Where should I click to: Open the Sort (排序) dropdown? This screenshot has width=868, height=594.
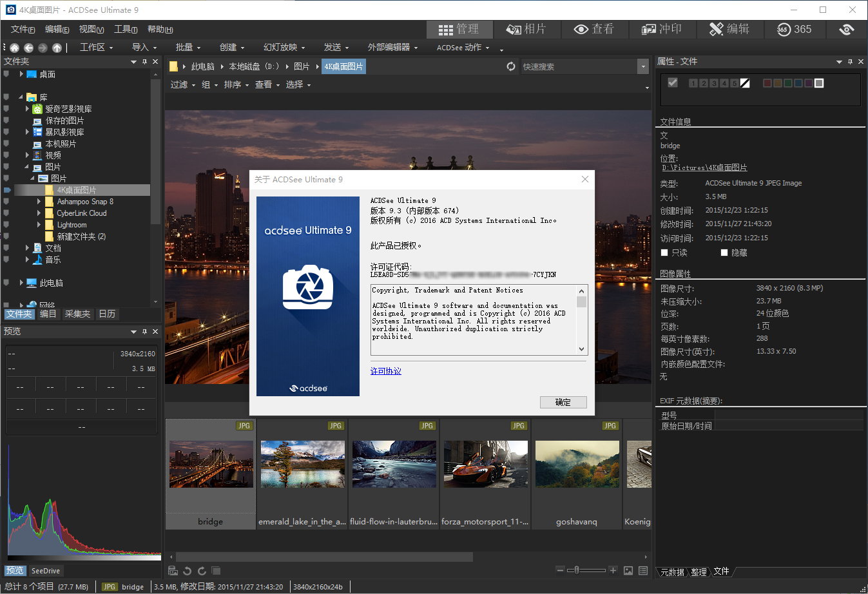click(x=236, y=84)
